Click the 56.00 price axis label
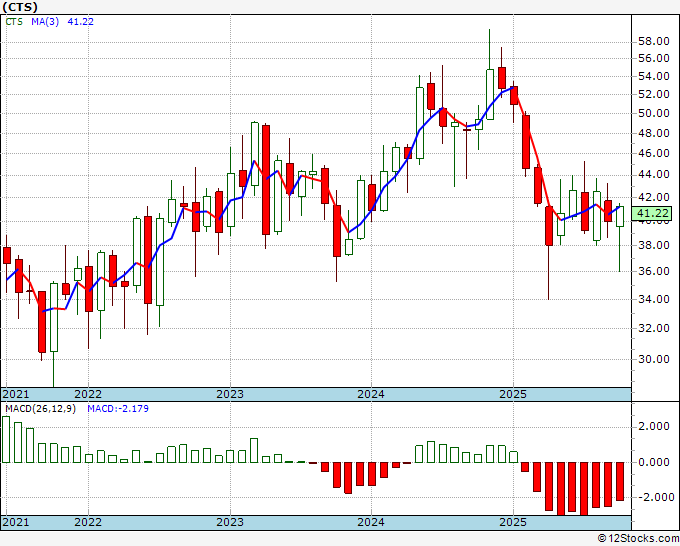The image size is (680, 546). [x=654, y=58]
